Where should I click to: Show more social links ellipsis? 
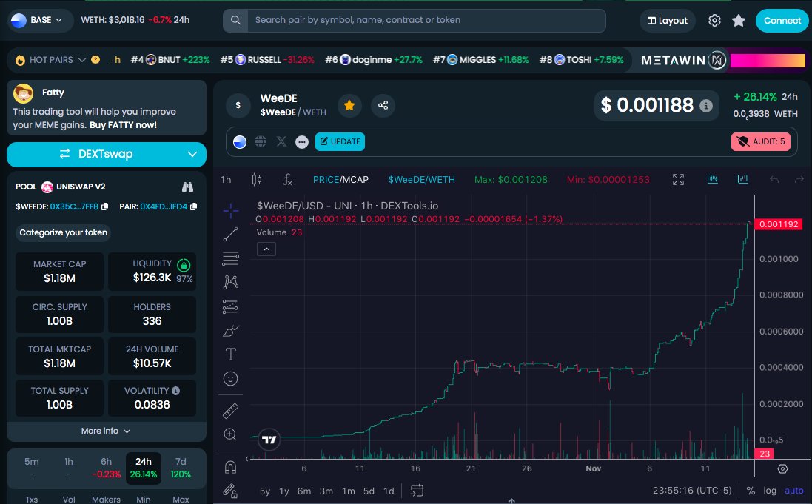pos(302,142)
